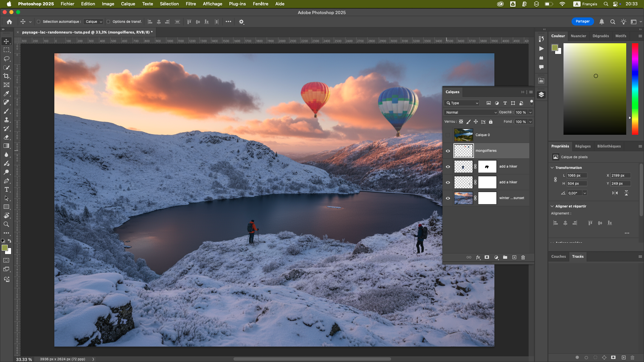644x362 pixels.
Task: Click the delete layer trash icon
Action: pos(523,257)
